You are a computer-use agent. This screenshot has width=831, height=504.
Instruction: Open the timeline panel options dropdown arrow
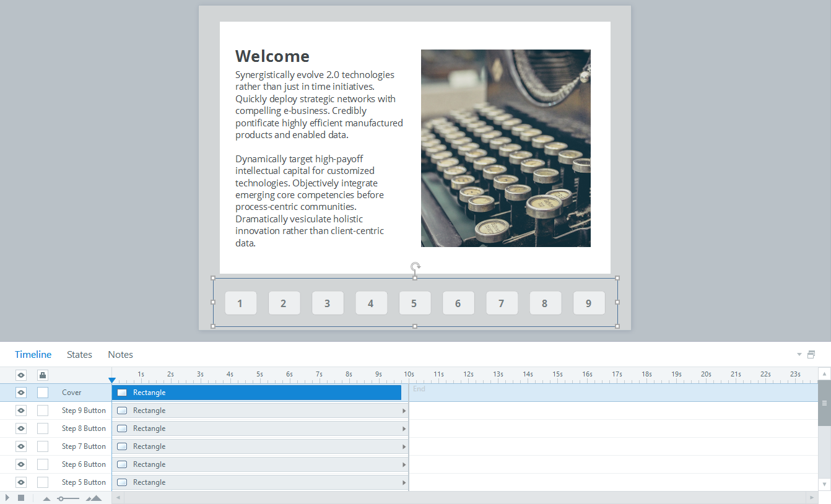tap(799, 355)
